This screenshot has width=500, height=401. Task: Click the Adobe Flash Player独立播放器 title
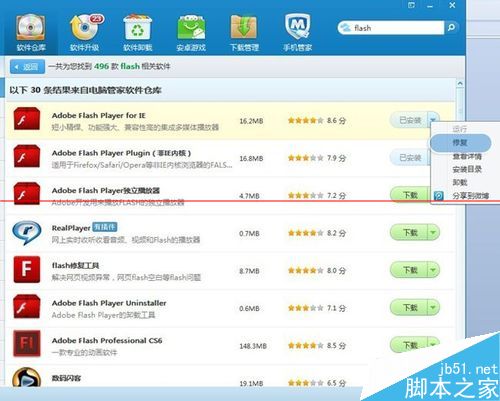click(x=106, y=191)
